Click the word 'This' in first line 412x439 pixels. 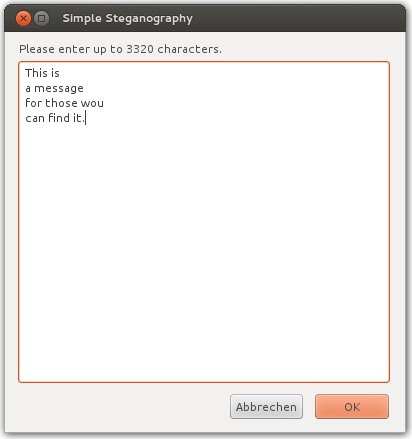(36, 73)
